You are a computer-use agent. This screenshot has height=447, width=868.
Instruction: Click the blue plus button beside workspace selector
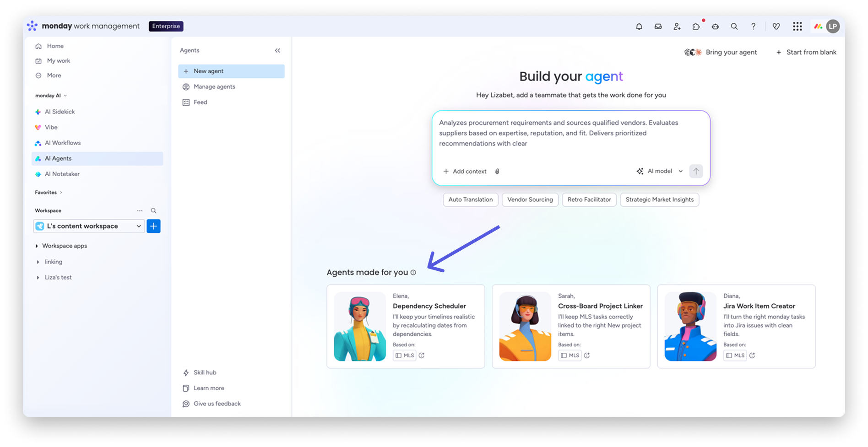(153, 226)
